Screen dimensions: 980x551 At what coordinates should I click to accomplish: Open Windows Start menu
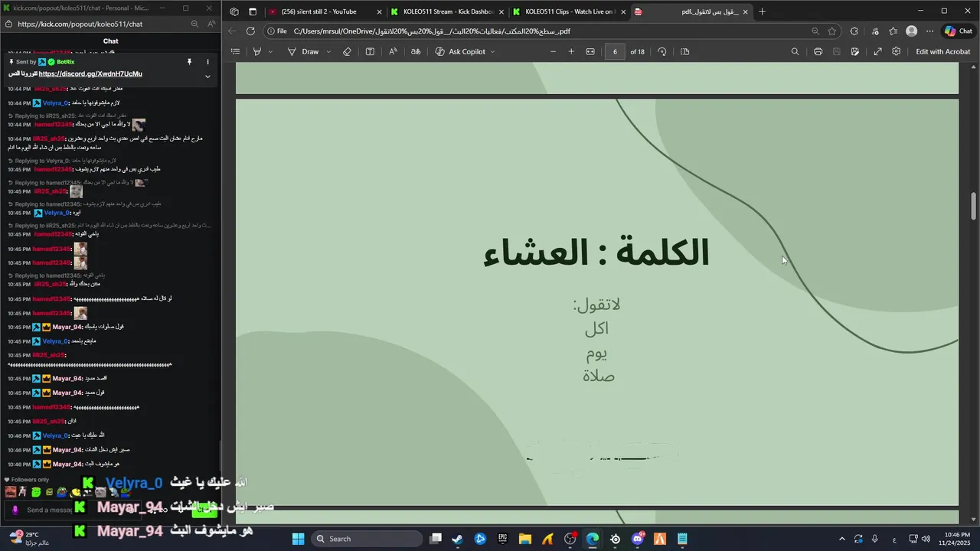(x=299, y=539)
